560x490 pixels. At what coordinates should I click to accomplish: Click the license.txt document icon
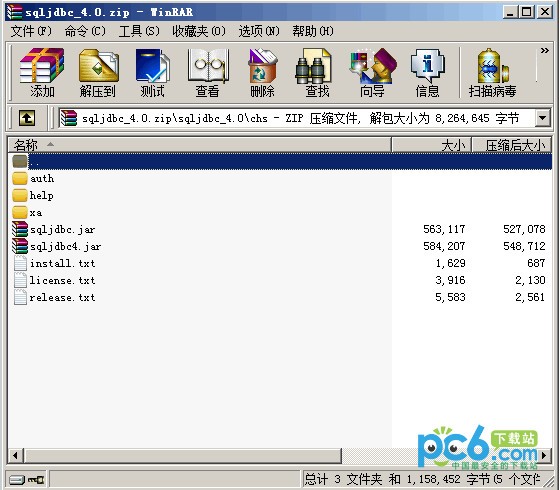pos(20,280)
